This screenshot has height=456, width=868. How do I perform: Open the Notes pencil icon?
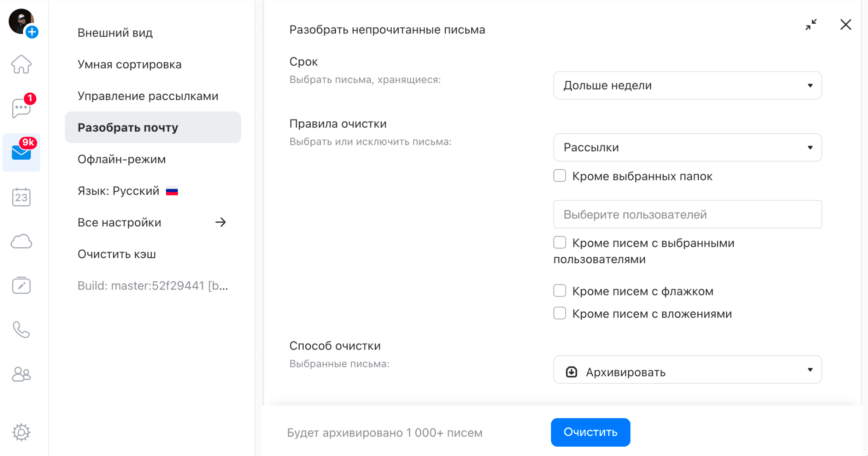[x=21, y=285]
